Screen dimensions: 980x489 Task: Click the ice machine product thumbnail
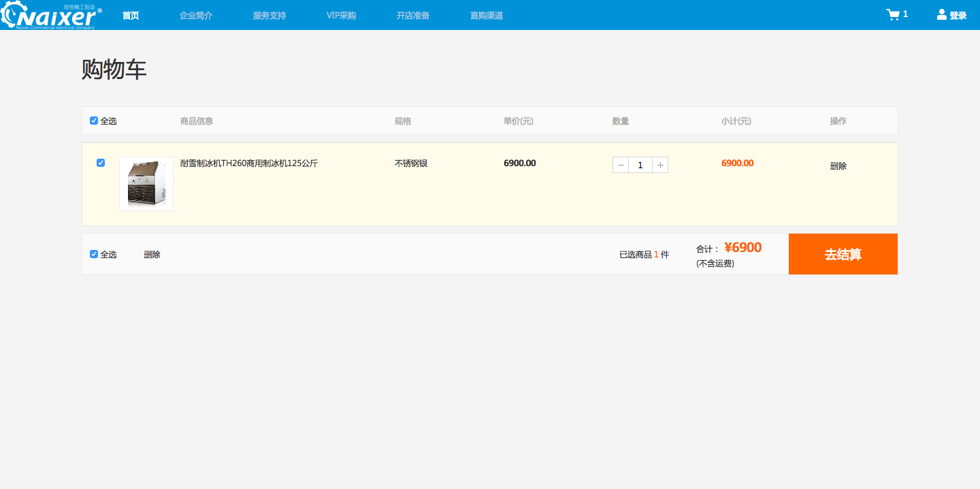(x=146, y=184)
